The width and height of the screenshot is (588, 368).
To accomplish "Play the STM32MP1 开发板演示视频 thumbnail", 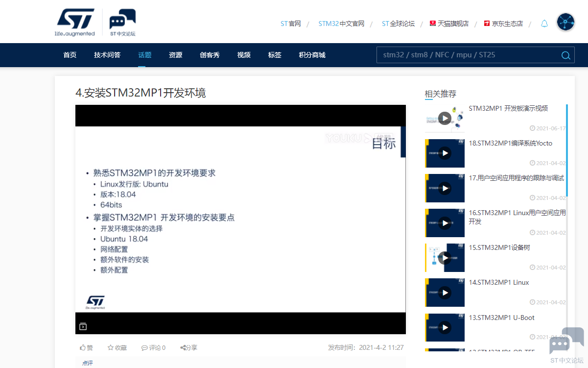I will click(445, 118).
